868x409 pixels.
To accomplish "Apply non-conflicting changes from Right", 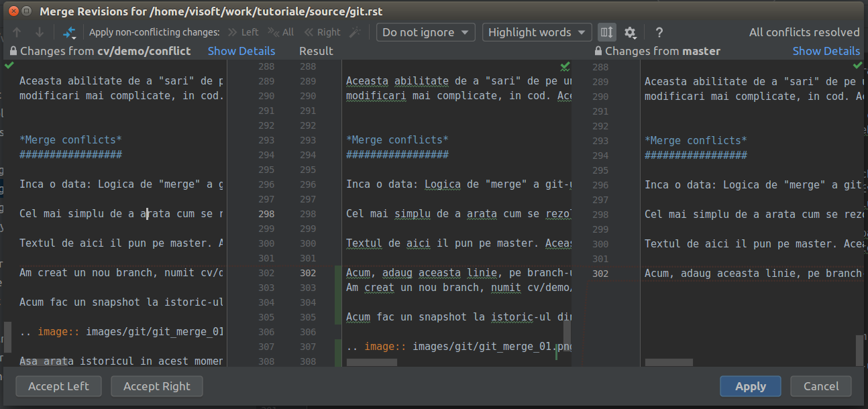I will pos(322,32).
